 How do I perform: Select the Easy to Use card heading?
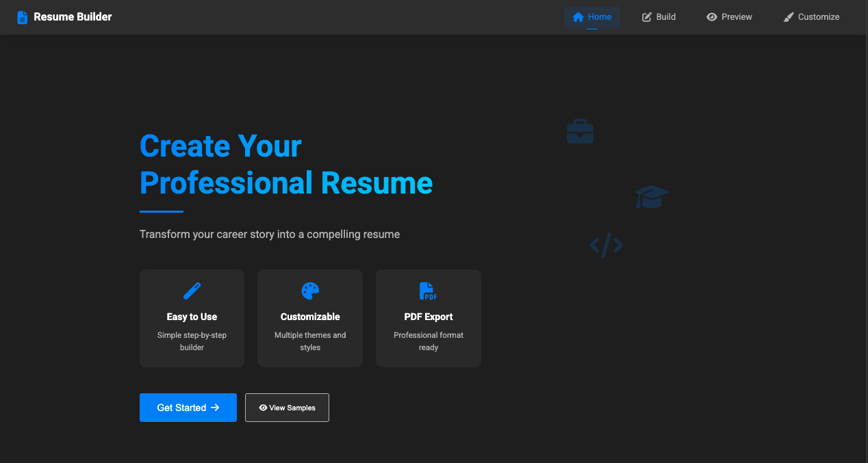pyautogui.click(x=192, y=317)
